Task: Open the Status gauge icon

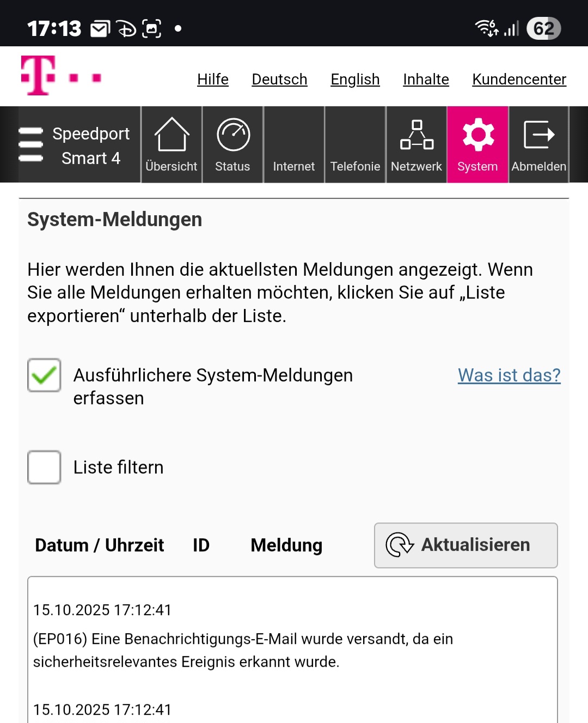Action: (x=233, y=135)
